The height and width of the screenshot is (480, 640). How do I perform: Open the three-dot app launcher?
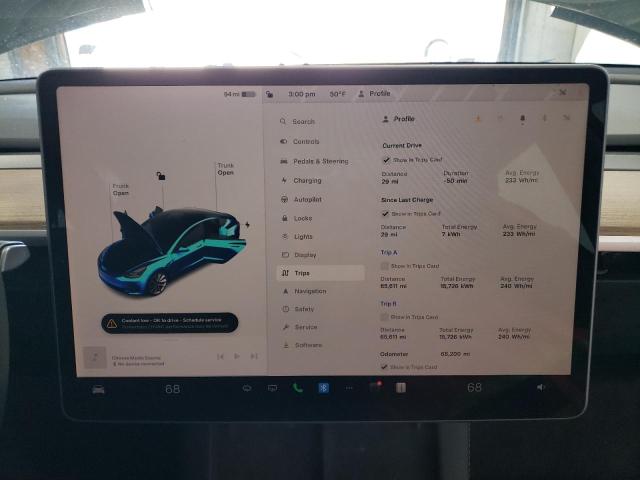pyautogui.click(x=349, y=388)
